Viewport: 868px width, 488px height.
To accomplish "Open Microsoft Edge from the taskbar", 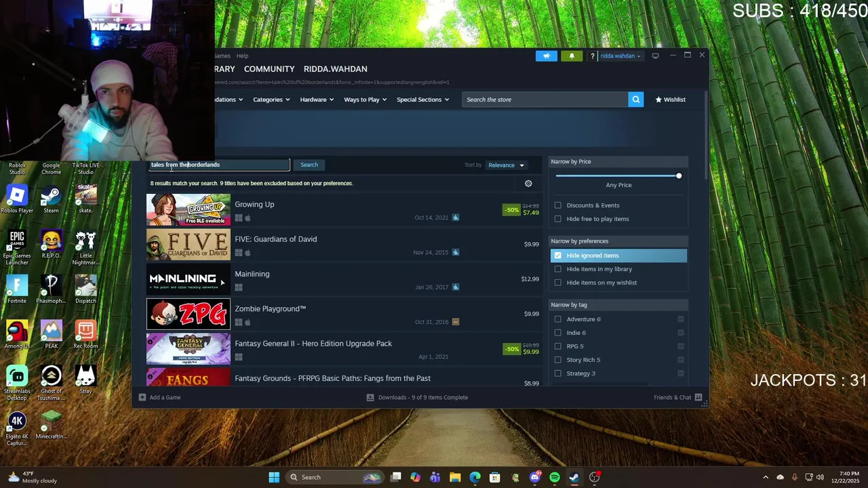I will [475, 477].
